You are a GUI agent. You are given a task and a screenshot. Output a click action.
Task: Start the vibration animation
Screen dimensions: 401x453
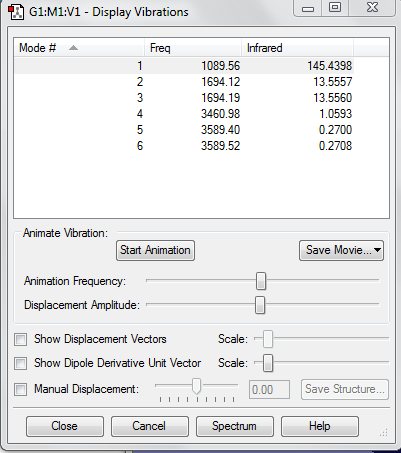[x=155, y=250]
